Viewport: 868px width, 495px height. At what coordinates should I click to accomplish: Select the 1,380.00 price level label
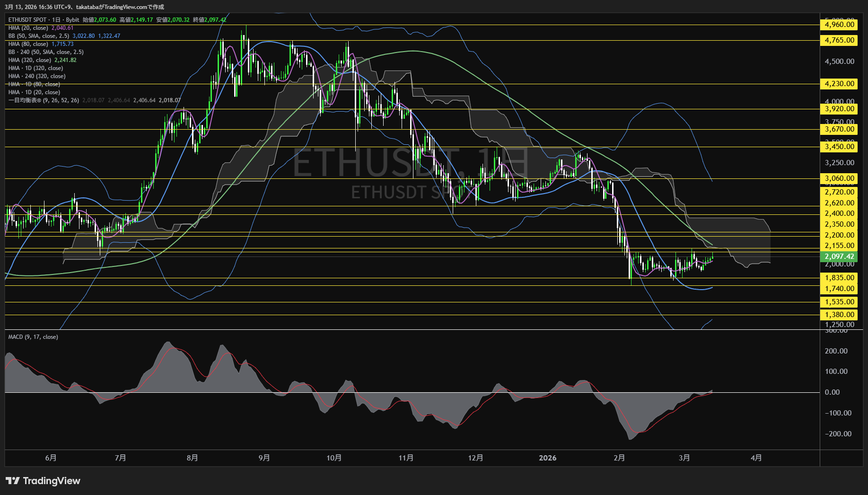click(839, 315)
